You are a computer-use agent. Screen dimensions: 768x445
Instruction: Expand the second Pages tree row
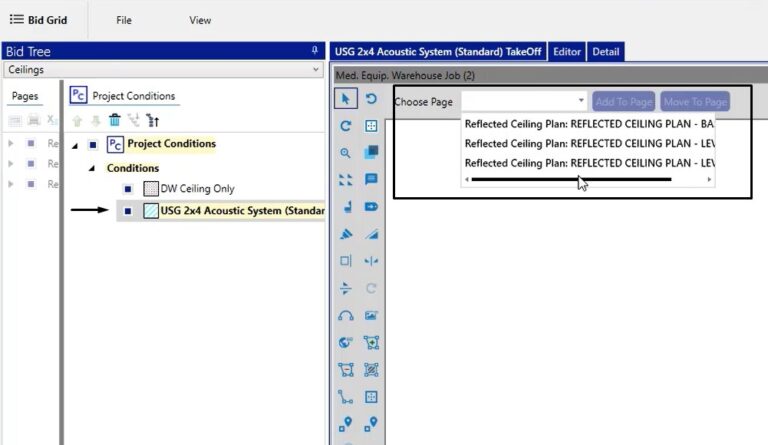(11, 164)
